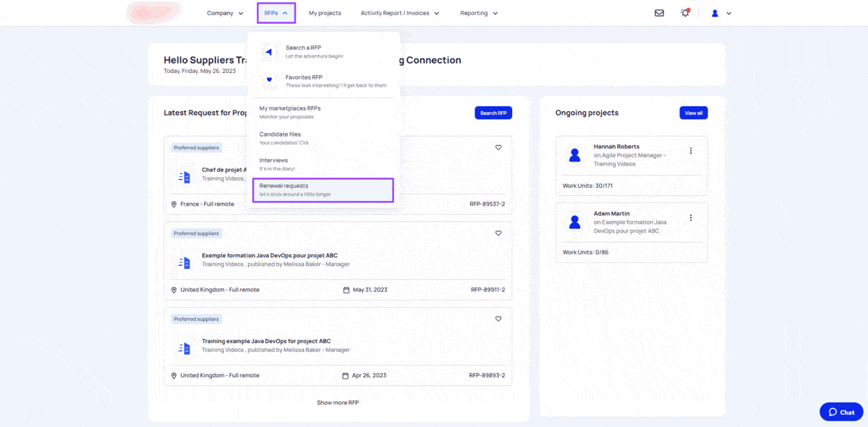Open Exemple formation Java DevOps pour projet ABC title
Image resolution: width=868 pixels, height=427 pixels.
pos(270,255)
